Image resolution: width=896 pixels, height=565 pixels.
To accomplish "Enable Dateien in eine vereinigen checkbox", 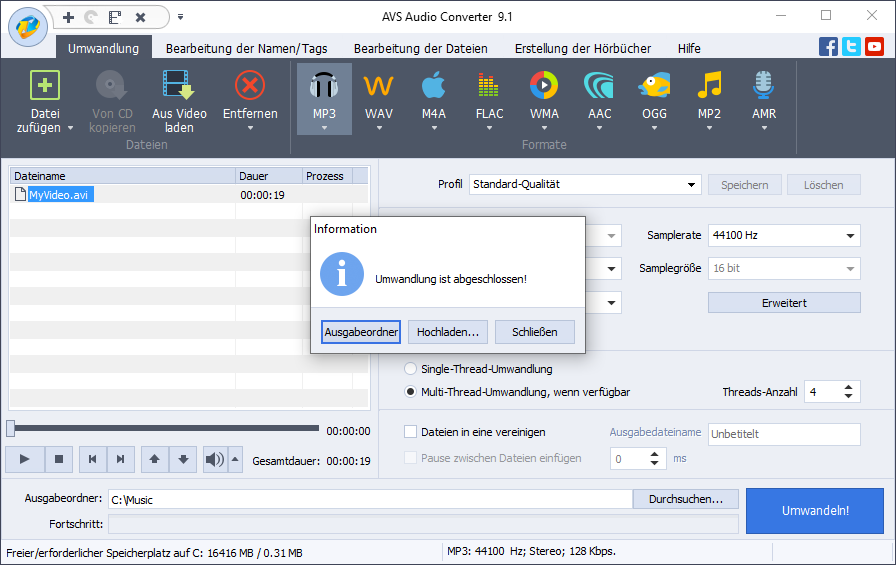I will click(x=410, y=432).
